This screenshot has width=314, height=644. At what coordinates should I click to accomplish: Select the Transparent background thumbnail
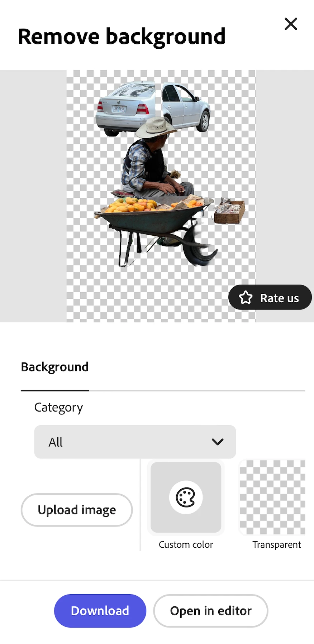[x=272, y=497]
